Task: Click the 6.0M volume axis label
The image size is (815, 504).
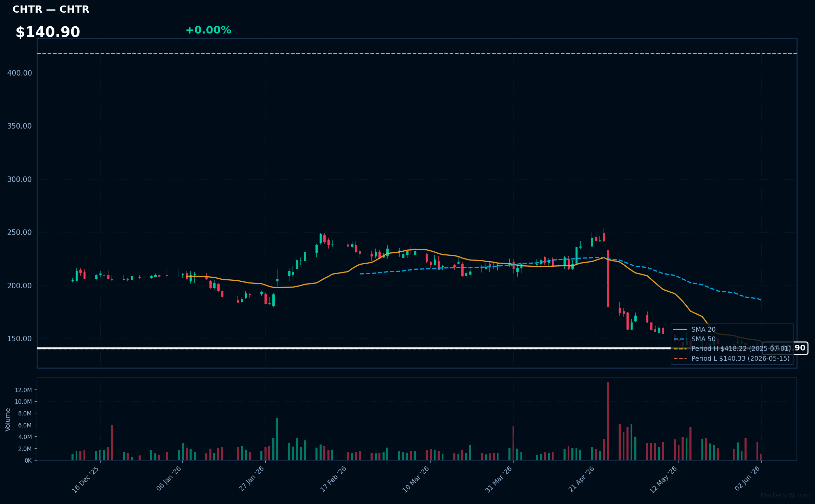Action: click(x=25, y=425)
